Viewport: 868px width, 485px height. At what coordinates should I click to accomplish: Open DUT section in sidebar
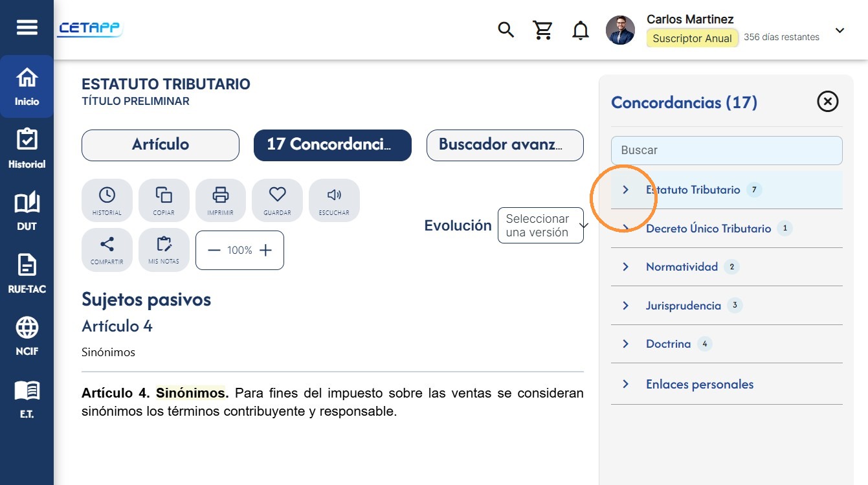(27, 211)
